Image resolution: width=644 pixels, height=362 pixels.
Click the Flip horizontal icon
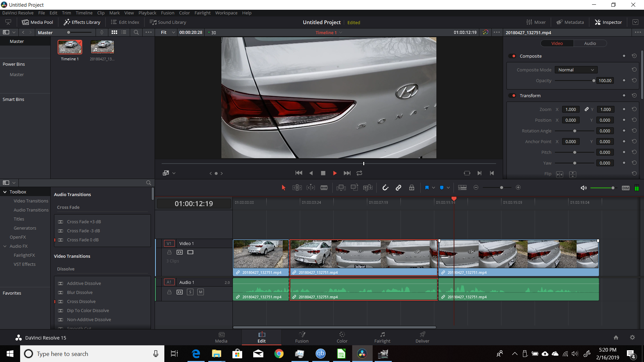[x=559, y=174]
